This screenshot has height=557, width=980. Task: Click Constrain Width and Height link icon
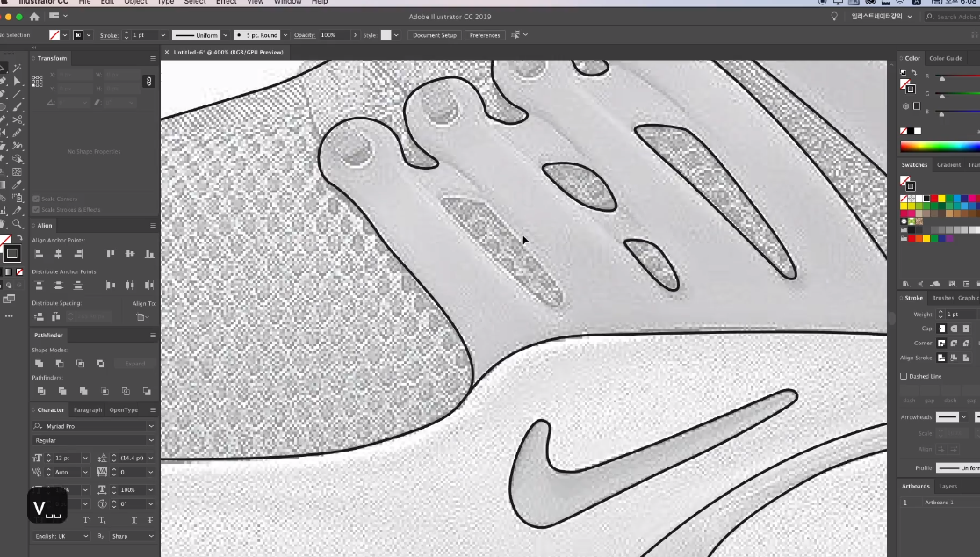pos(148,82)
